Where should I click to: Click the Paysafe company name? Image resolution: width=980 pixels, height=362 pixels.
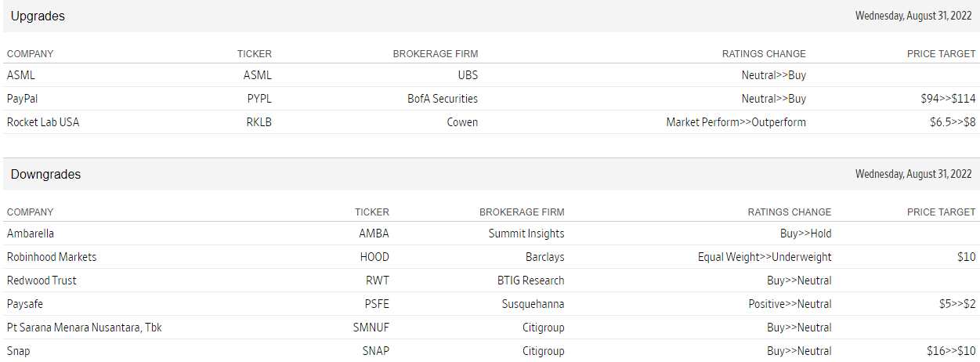(x=25, y=304)
